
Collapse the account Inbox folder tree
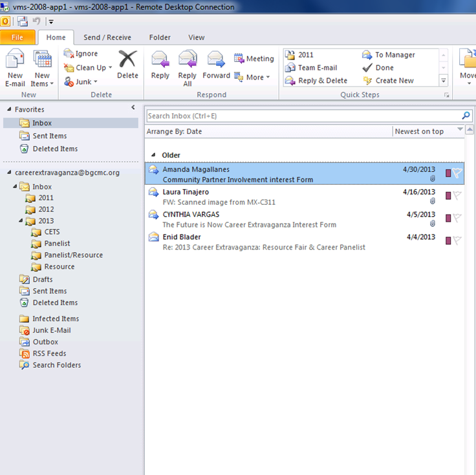pyautogui.click(x=15, y=186)
